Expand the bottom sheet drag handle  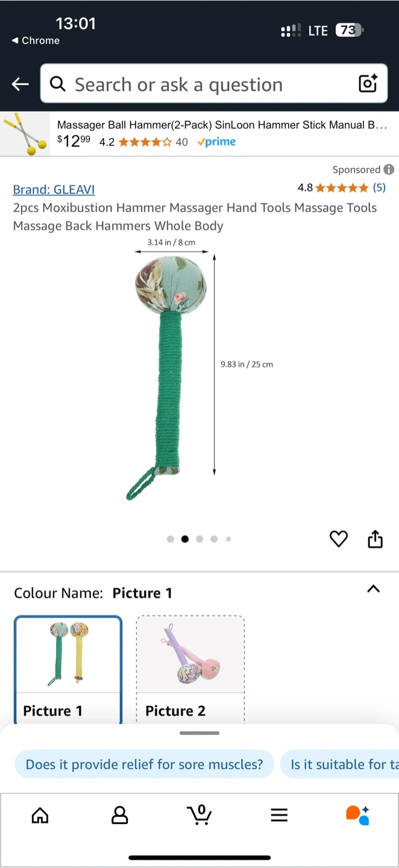[x=199, y=733]
